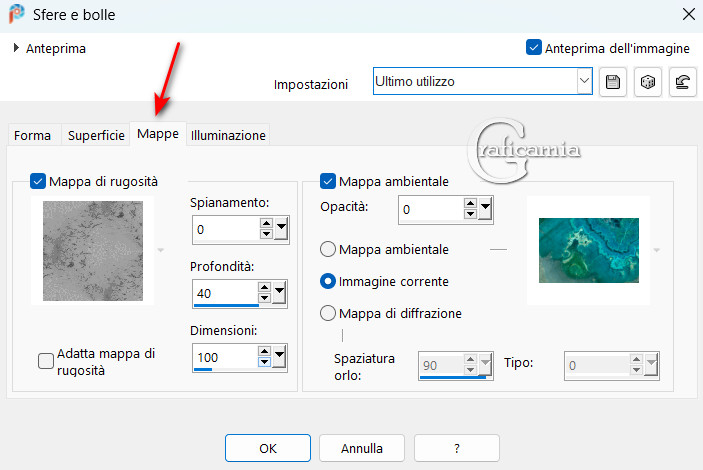
Task: Increase the Opacità value with up arrow
Action: click(x=470, y=203)
